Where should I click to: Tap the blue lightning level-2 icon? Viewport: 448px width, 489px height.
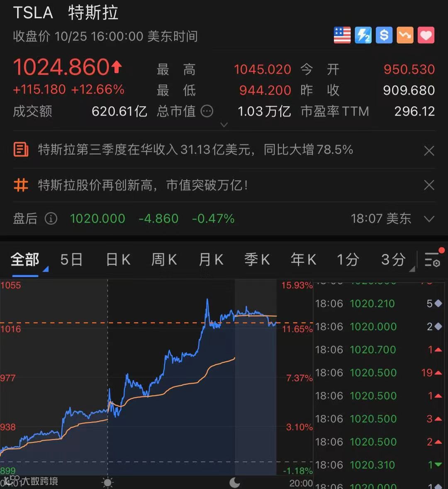click(x=363, y=35)
